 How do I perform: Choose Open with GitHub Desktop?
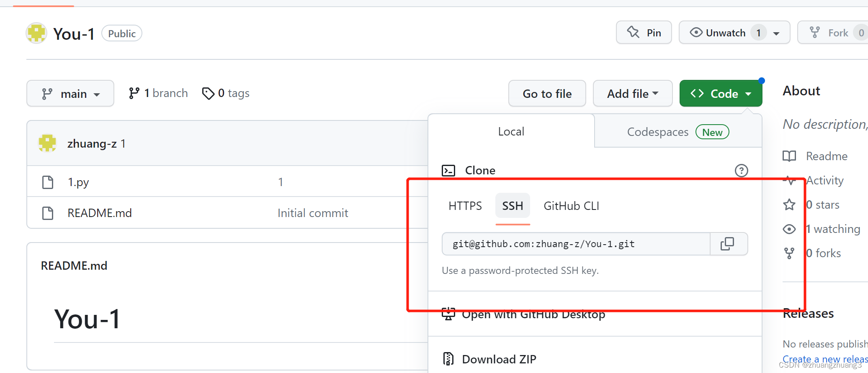[533, 314]
